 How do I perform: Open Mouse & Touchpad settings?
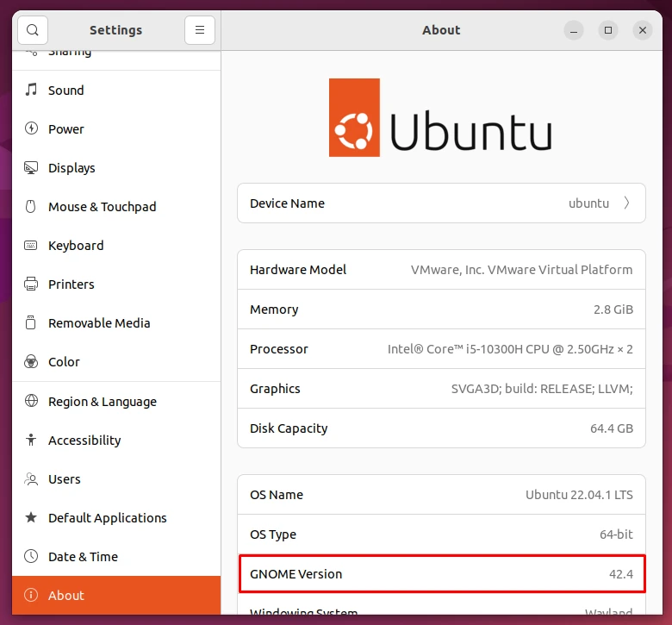[116, 207]
